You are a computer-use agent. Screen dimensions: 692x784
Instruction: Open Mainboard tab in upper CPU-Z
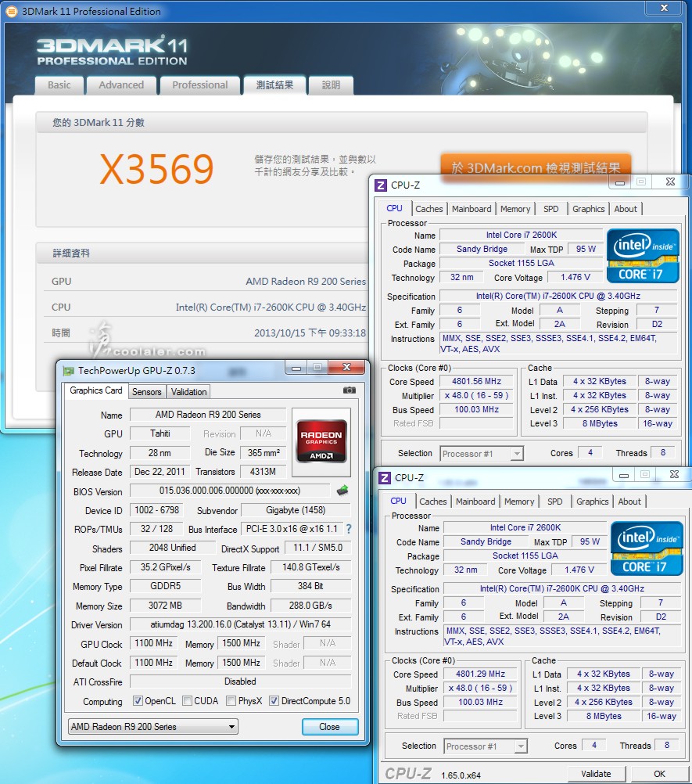[x=471, y=209]
